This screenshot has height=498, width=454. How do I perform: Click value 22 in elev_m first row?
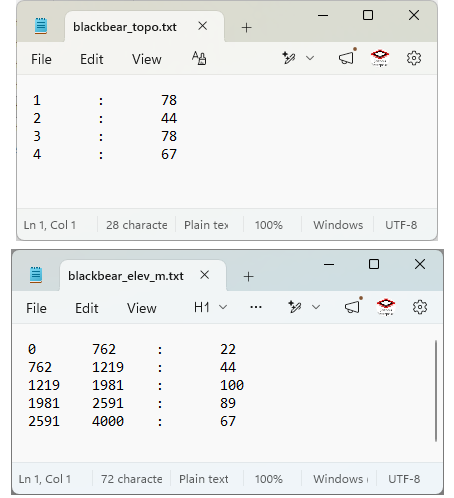coord(228,349)
